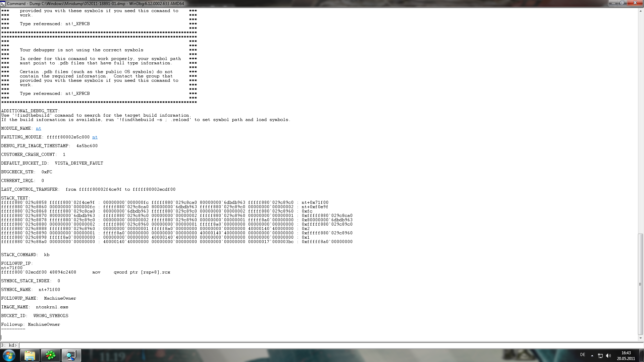The width and height of the screenshot is (644, 362).
Task: Restore down the WinDbg window
Action: tap(622, 3)
